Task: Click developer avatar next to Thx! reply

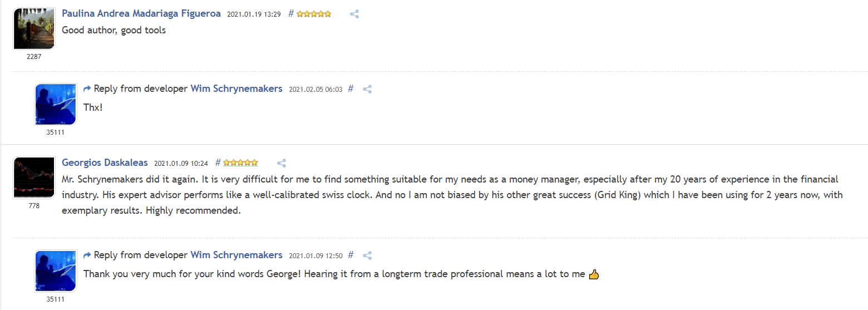Action: (56, 105)
